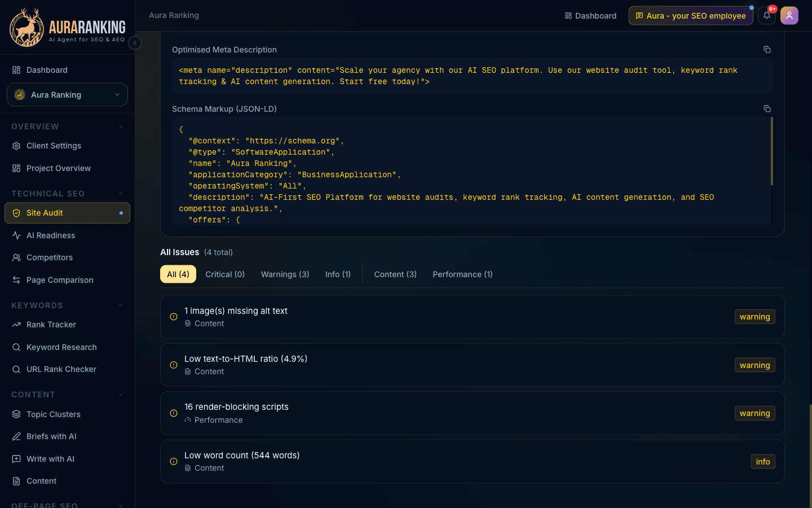This screenshot has height=508, width=812.
Task: Click the Competitors people icon
Action: pyautogui.click(x=16, y=257)
